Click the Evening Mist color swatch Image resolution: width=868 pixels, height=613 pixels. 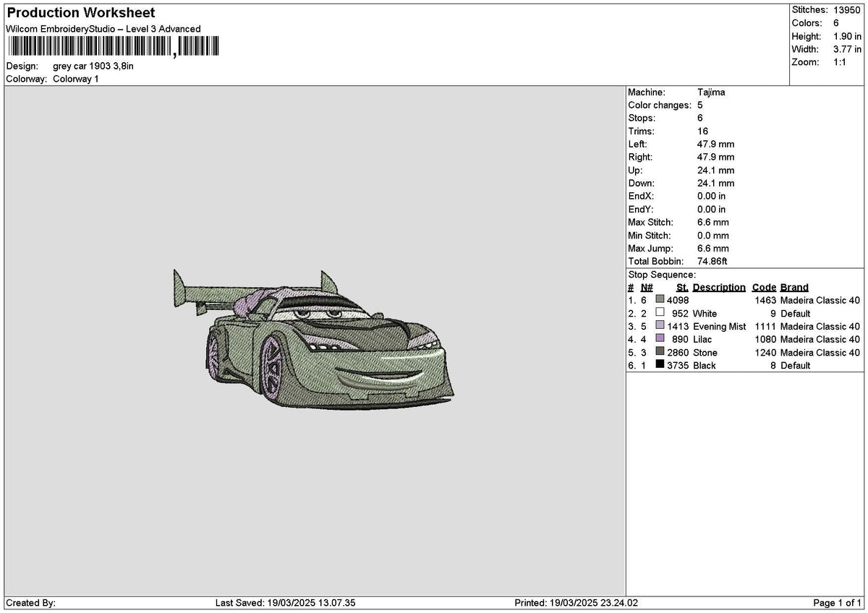click(x=660, y=326)
